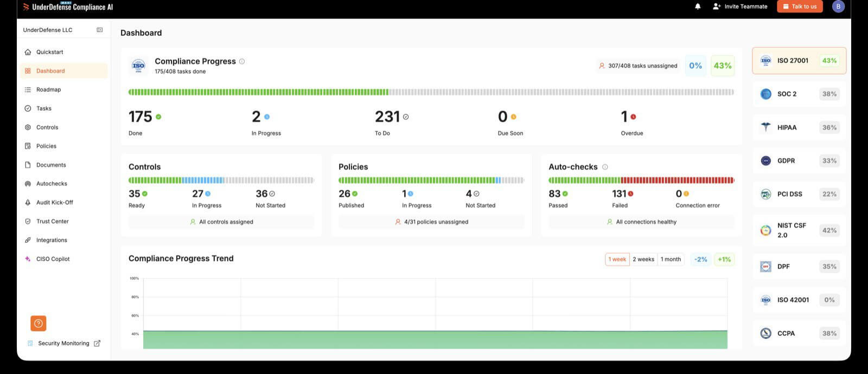
Task: Click the Controls progress bar
Action: (221, 180)
